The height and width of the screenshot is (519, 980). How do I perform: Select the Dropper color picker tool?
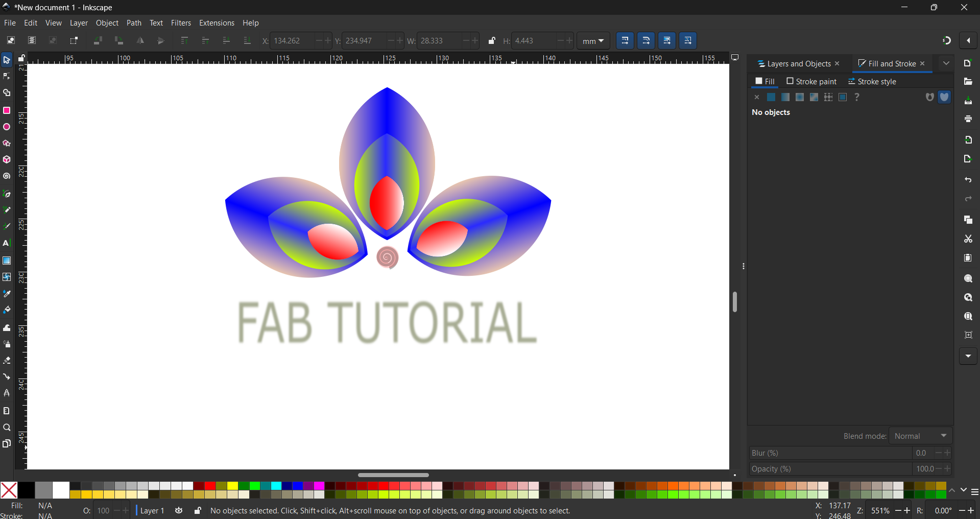[x=7, y=294]
